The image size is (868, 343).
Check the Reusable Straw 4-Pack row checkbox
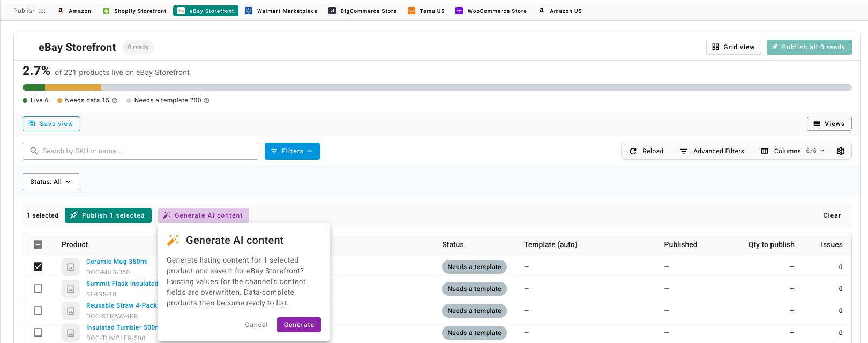pos(38,310)
